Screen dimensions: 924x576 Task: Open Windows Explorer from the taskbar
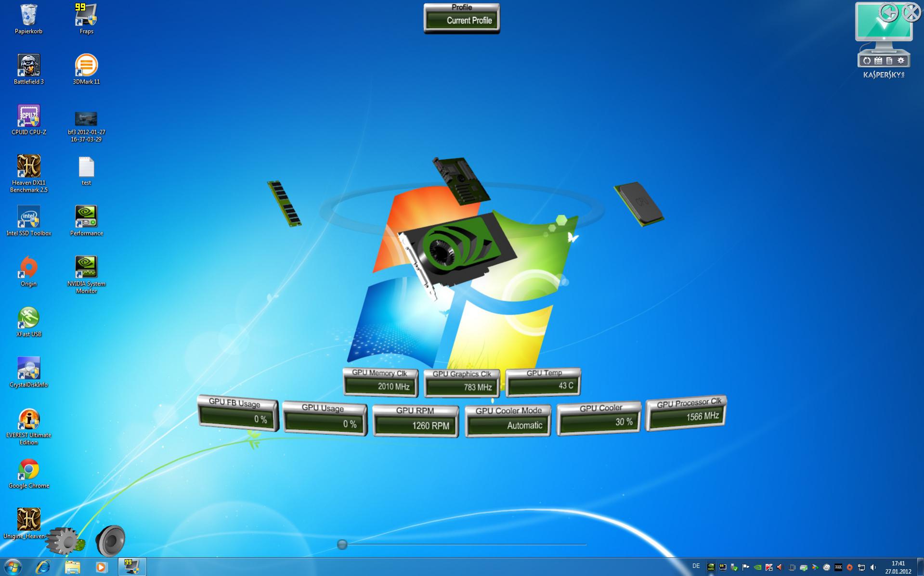tap(72, 567)
